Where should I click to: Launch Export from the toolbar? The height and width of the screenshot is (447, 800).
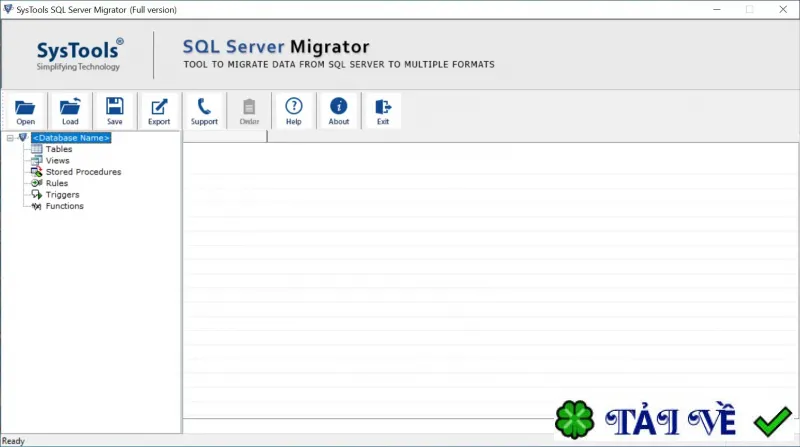(159, 111)
